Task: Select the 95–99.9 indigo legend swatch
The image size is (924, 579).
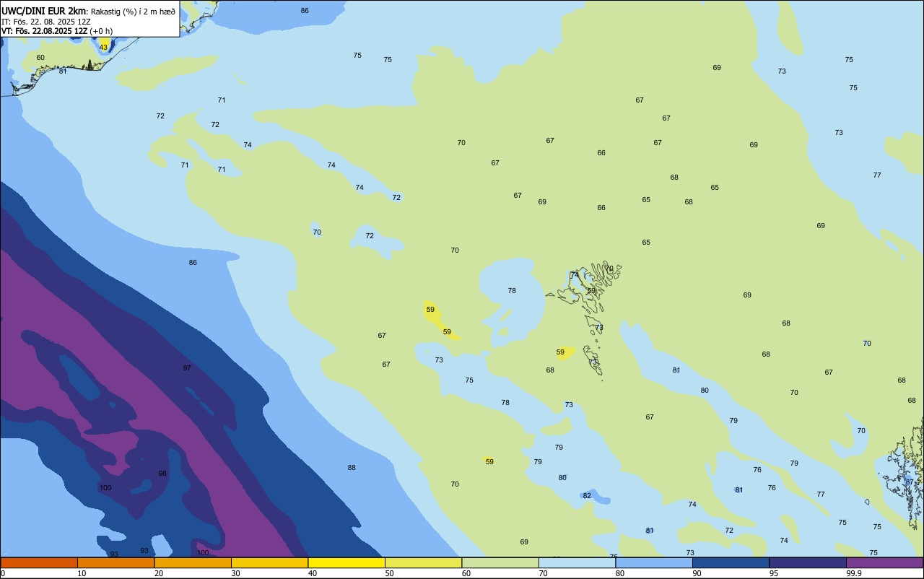Action: (808, 562)
